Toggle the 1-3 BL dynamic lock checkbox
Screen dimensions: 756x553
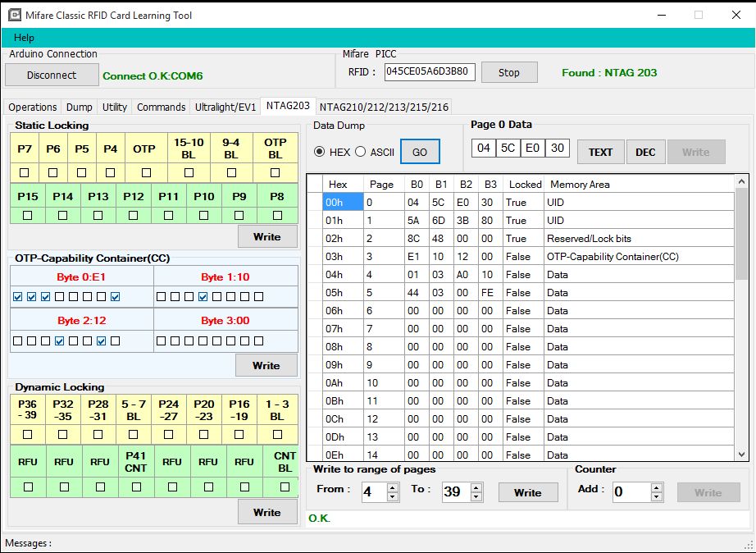277,434
